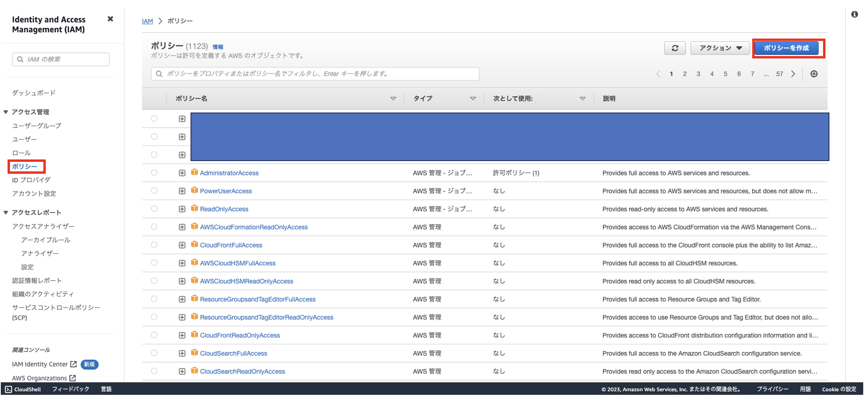The image size is (868, 400).
Task: Open フィードバック in the footer
Action: point(71,389)
